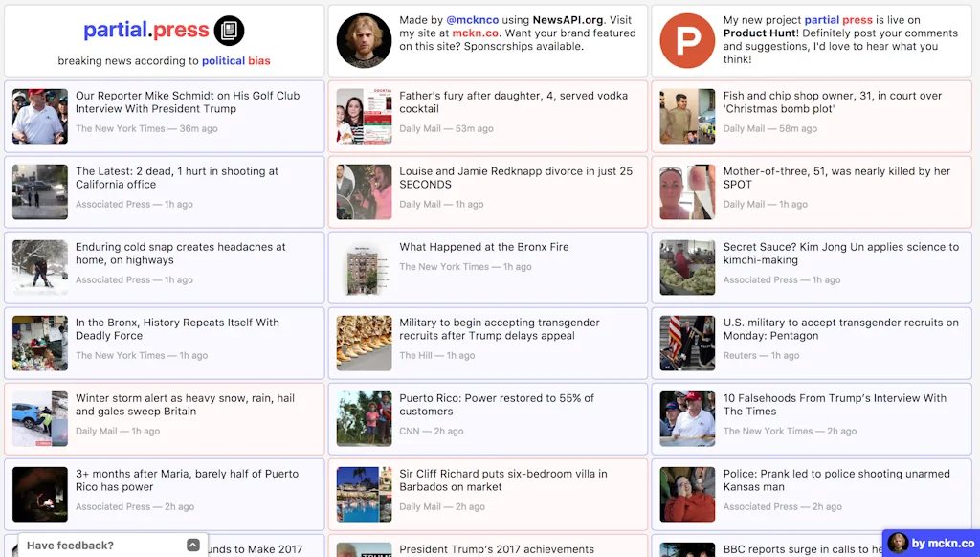This screenshot has width=980, height=557.
Task: Click the winter storm article thumbnail
Action: pos(39,418)
